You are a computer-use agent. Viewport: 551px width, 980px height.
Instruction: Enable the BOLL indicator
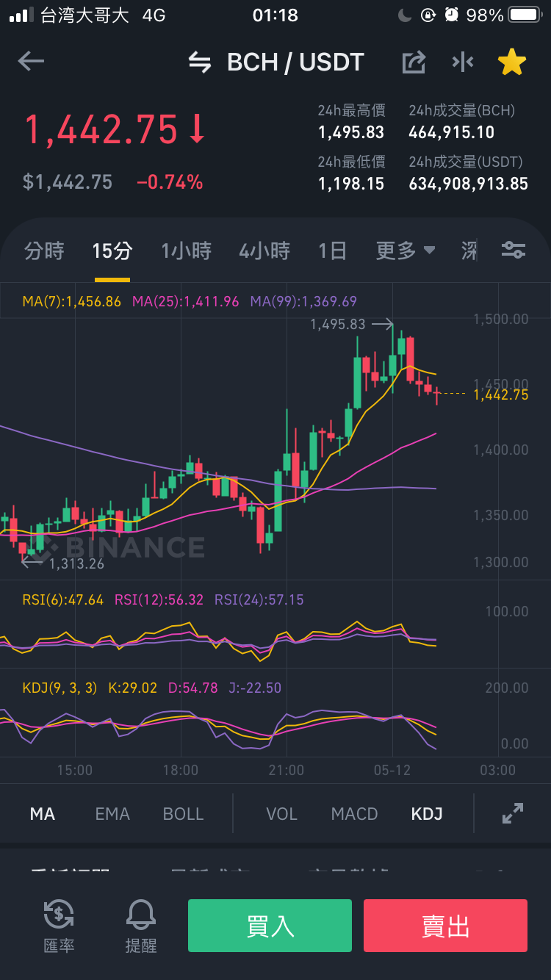[x=183, y=814]
